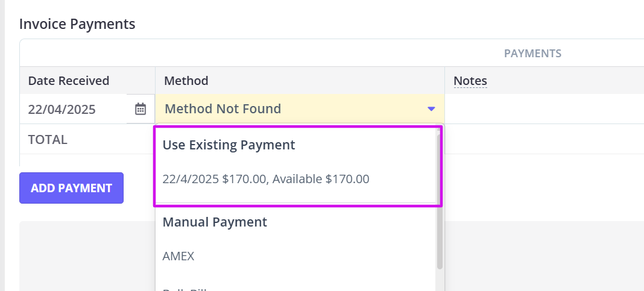The height and width of the screenshot is (291, 644).
Task: Click the purple dropdown arrow in Method
Action: pos(431,109)
